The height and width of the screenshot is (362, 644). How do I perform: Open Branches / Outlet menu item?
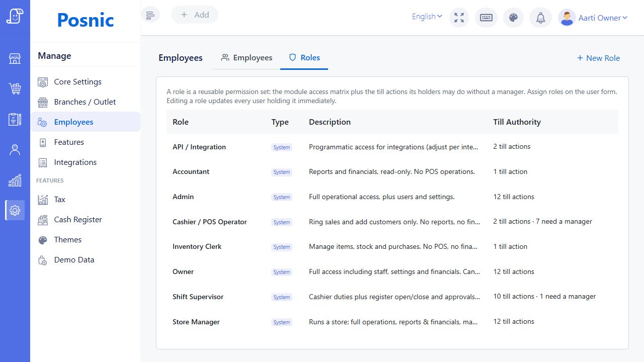click(x=86, y=102)
